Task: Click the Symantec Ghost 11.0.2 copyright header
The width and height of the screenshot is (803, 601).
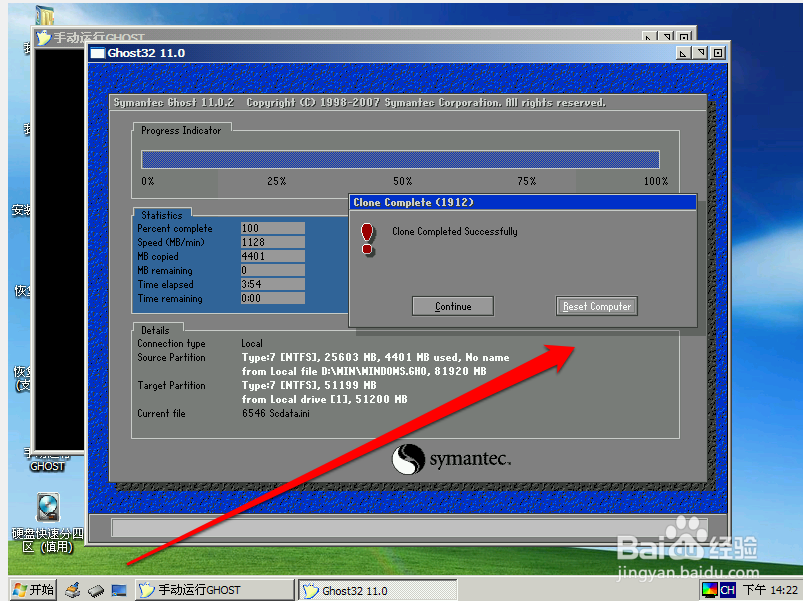Action: coord(360,102)
